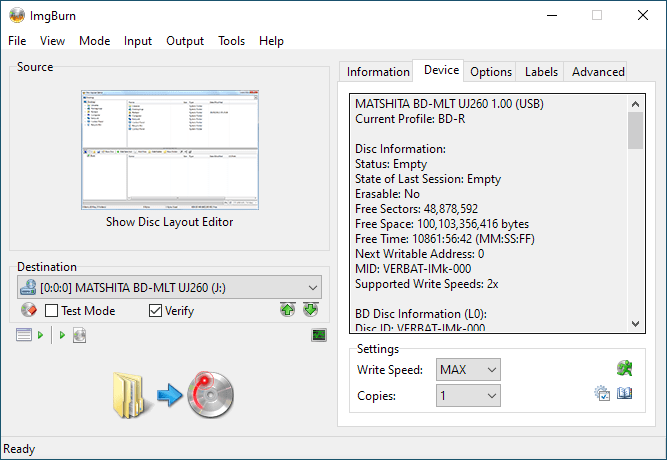The height and width of the screenshot is (460, 667).
Task: Click the device info scrollbar thumb
Action: tap(636, 130)
